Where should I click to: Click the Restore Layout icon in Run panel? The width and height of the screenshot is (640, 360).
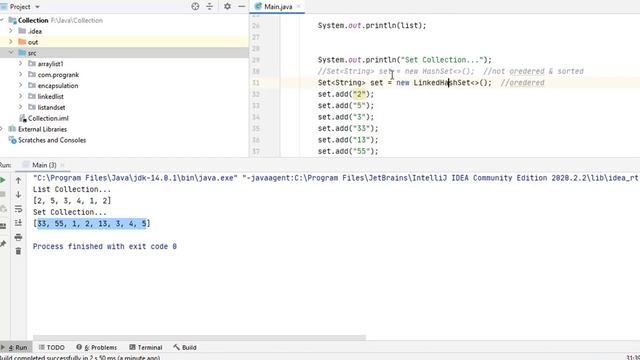click(3, 226)
